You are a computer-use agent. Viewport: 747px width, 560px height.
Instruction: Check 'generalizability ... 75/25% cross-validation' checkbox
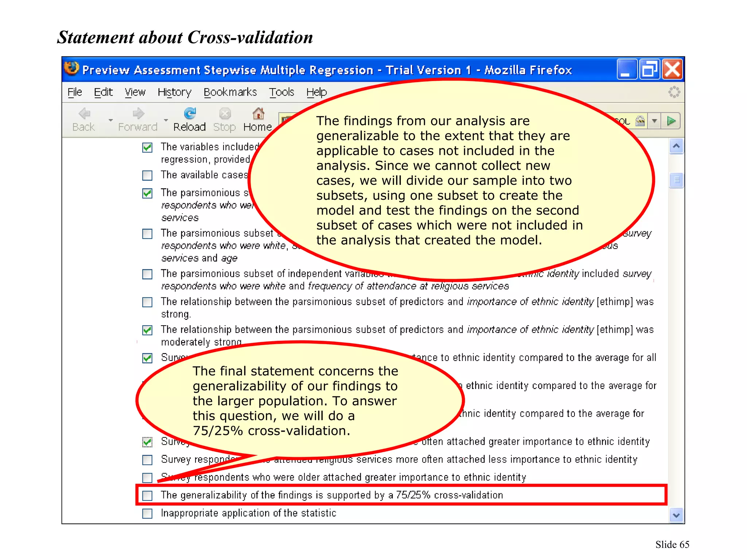pyautogui.click(x=147, y=495)
